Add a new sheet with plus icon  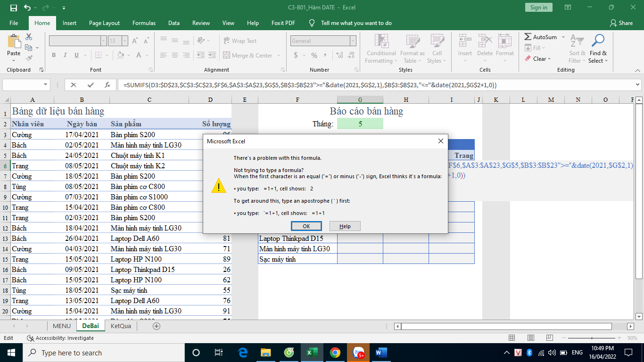[157, 326]
